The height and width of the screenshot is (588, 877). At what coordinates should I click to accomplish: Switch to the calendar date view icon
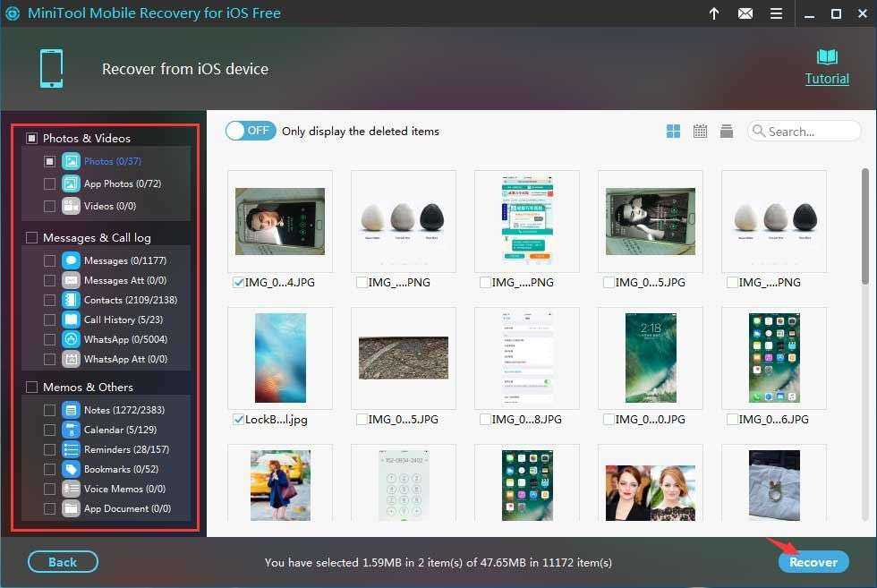click(x=700, y=132)
